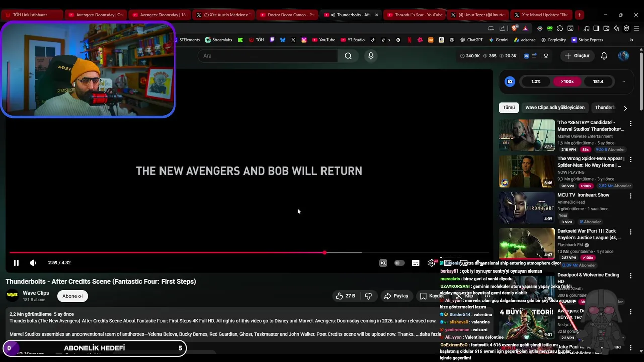
Task: Open options menu for Darkseid War video
Action: tap(631, 232)
